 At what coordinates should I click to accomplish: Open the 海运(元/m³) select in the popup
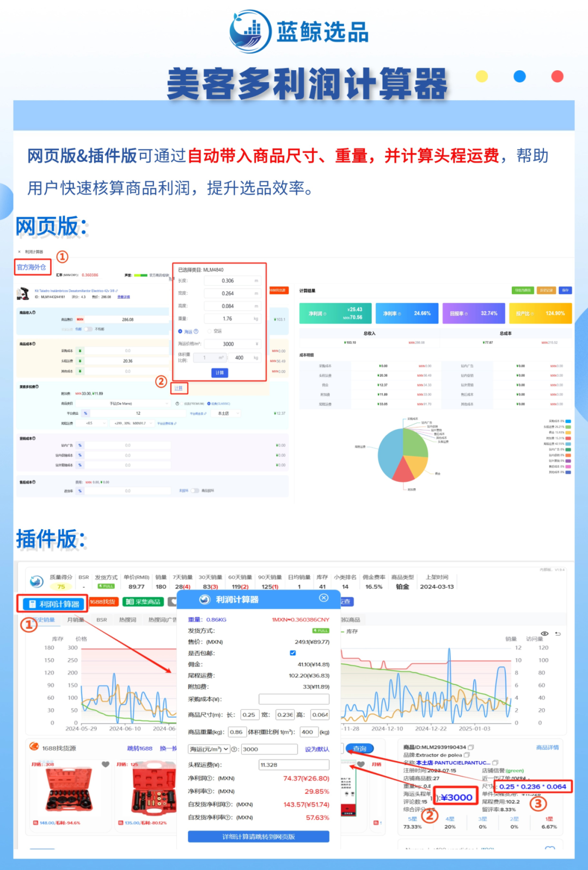click(x=209, y=749)
